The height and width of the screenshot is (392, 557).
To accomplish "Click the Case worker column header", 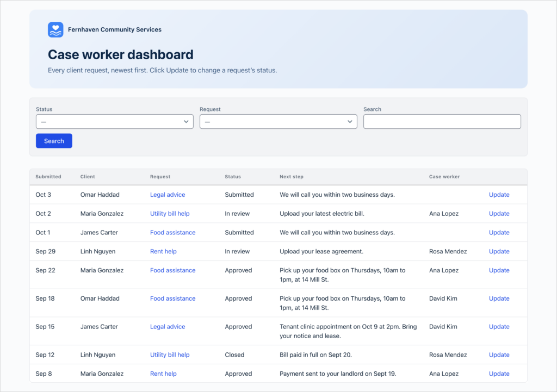I will (444, 177).
